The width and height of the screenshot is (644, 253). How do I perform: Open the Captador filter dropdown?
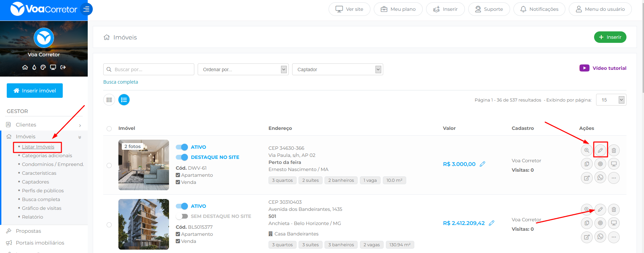point(337,69)
